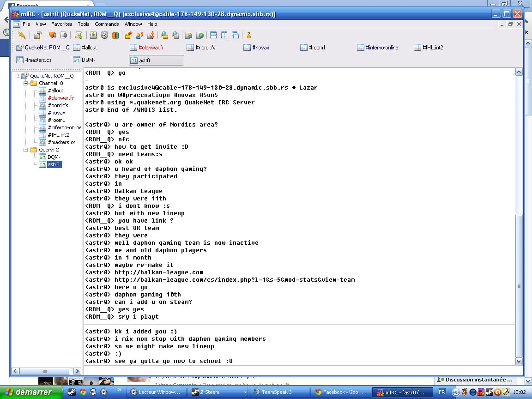Collapse the QuakeNet ROM__Q tree node
This screenshot has width=532, height=399.
tap(17, 76)
